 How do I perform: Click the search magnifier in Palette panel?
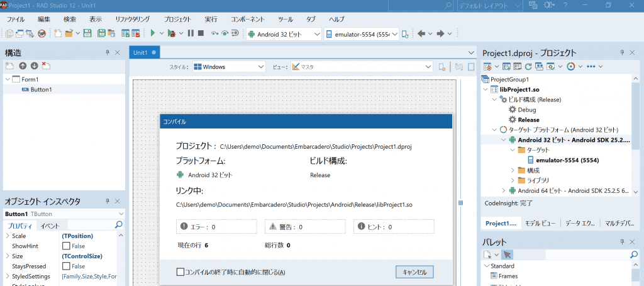pos(634,255)
